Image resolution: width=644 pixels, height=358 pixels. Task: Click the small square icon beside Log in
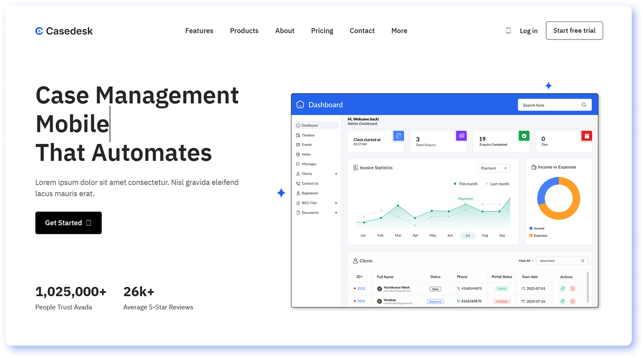[x=508, y=31]
